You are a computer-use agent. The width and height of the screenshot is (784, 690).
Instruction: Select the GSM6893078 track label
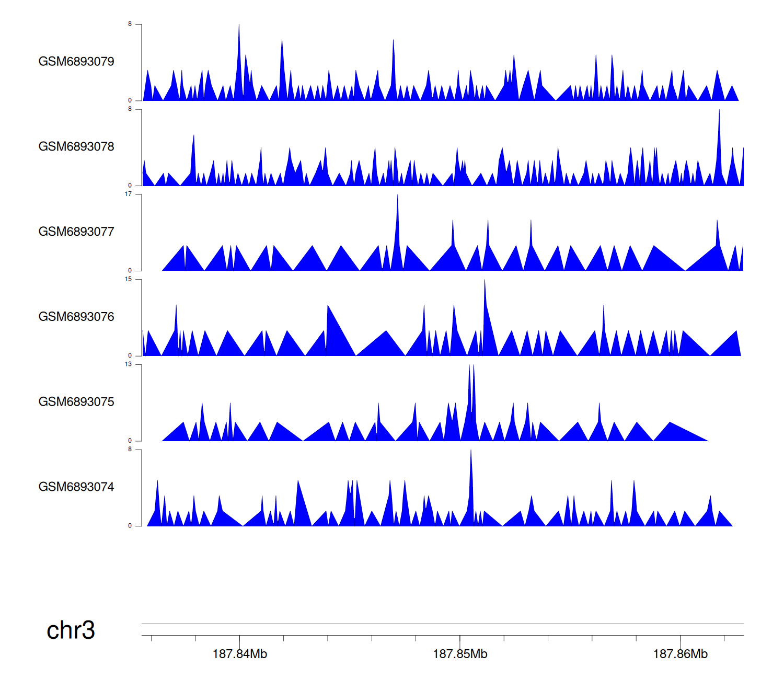[x=76, y=147]
